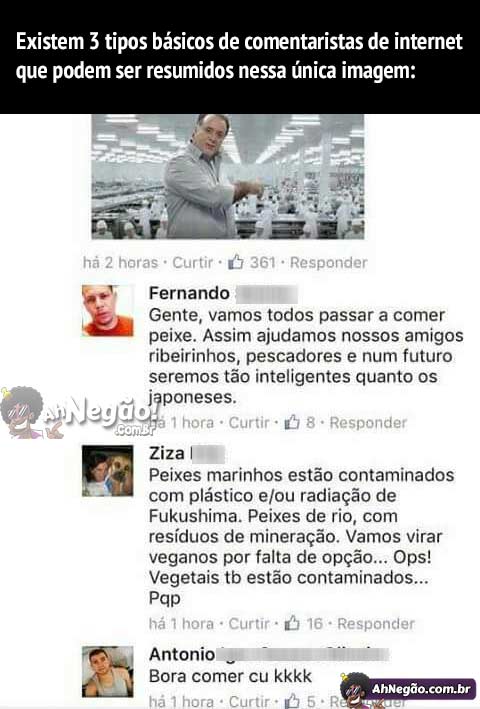Click Responder under the factory image
This screenshot has height=709, width=480.
click(329, 262)
